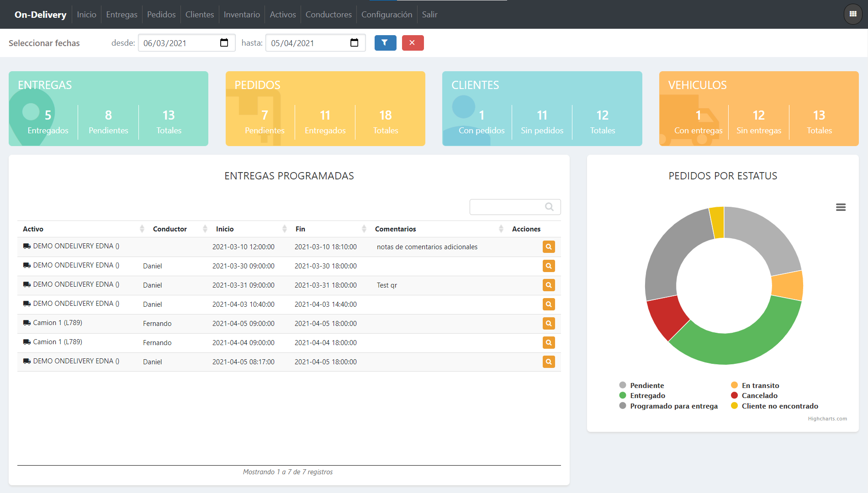View details of the 2021-04-03 10:40:00 delivery

pyautogui.click(x=549, y=304)
